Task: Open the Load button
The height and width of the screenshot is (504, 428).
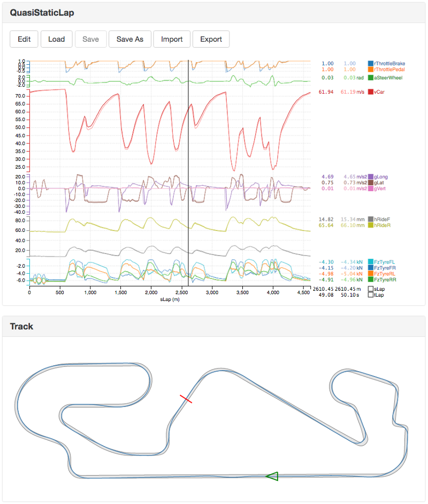Action: 57,39
